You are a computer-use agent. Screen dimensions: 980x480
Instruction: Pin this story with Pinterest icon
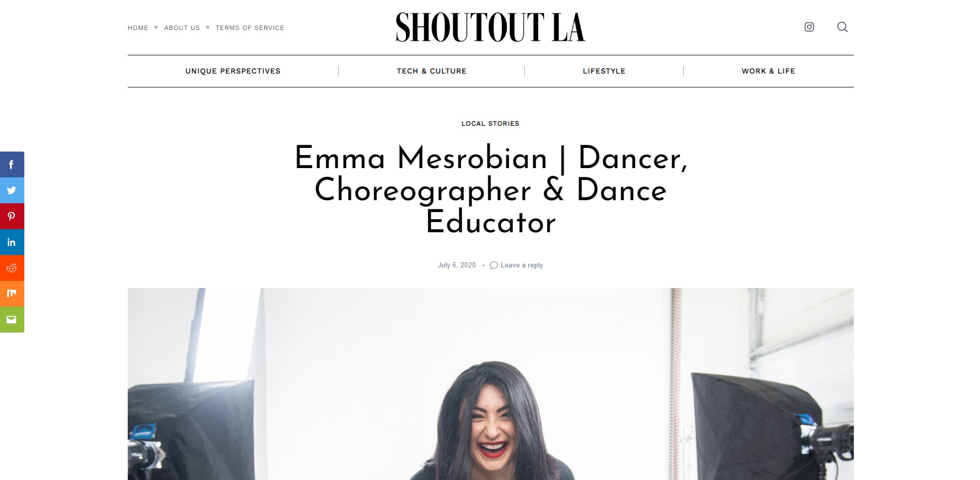(12, 216)
